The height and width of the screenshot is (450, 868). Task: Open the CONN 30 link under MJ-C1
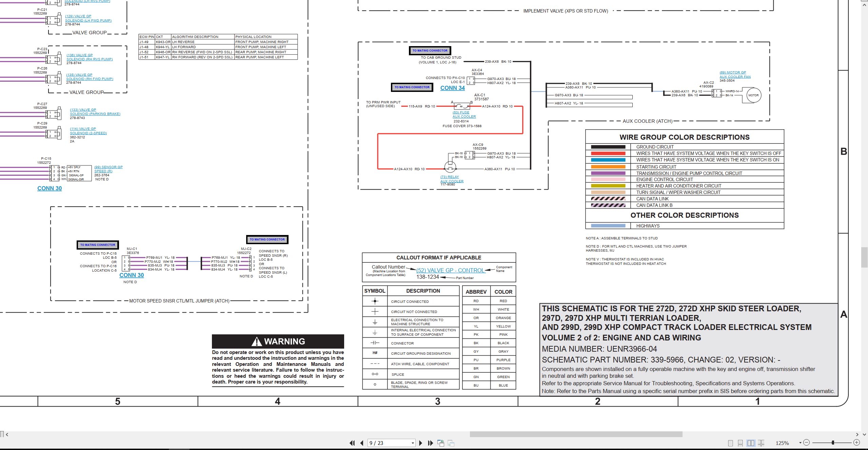pyautogui.click(x=132, y=275)
